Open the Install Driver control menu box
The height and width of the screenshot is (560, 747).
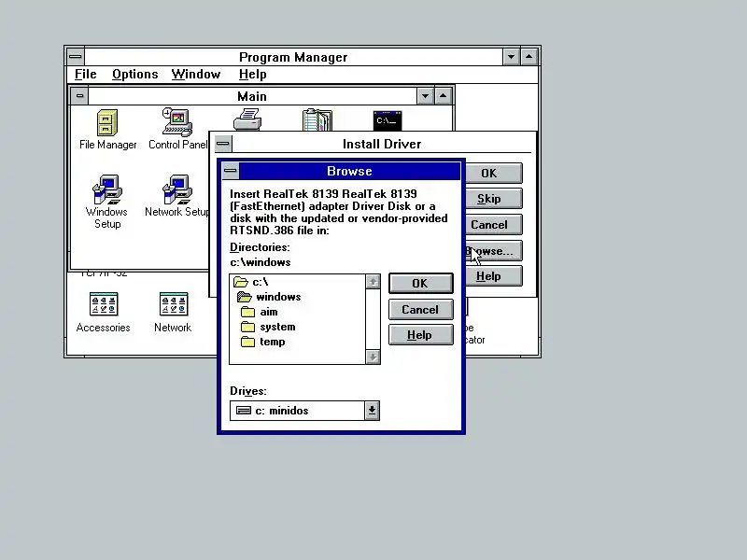click(223, 144)
